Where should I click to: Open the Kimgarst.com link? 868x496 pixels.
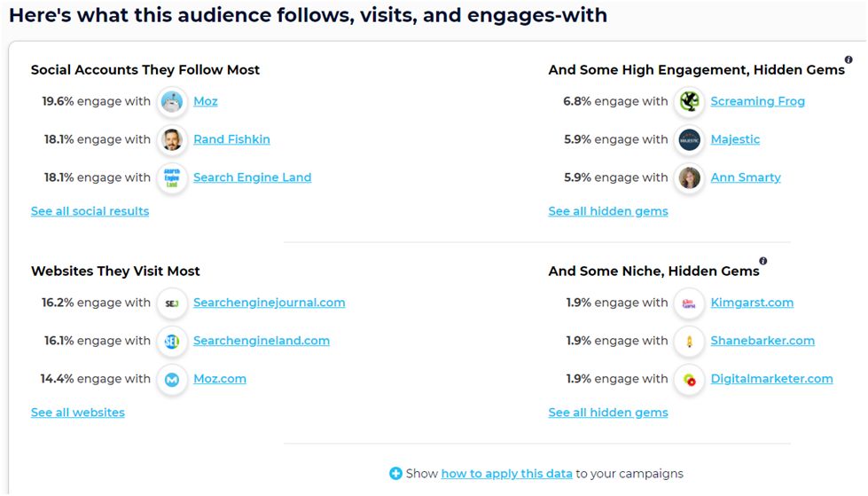click(x=752, y=303)
